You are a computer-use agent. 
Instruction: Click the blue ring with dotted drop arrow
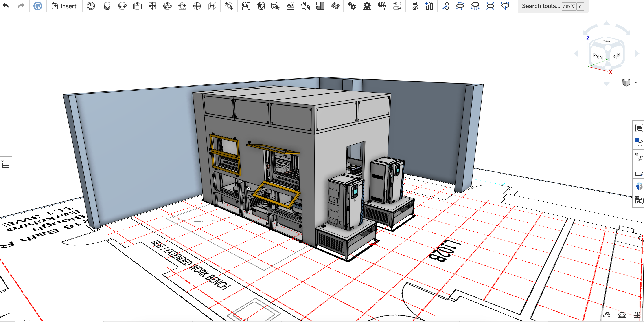[x=505, y=6]
